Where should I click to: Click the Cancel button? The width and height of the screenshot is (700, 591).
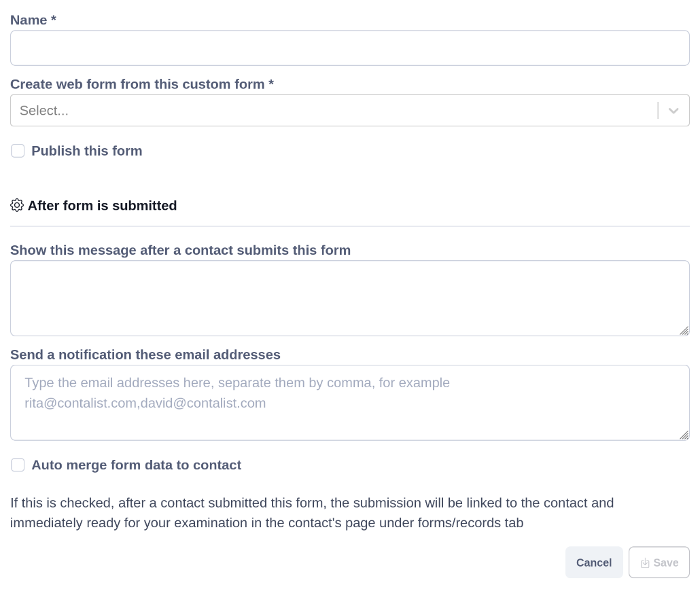tap(594, 562)
